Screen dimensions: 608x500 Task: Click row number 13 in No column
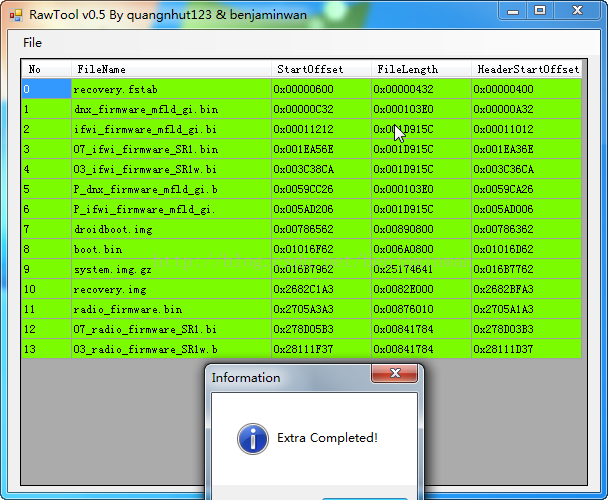point(30,349)
